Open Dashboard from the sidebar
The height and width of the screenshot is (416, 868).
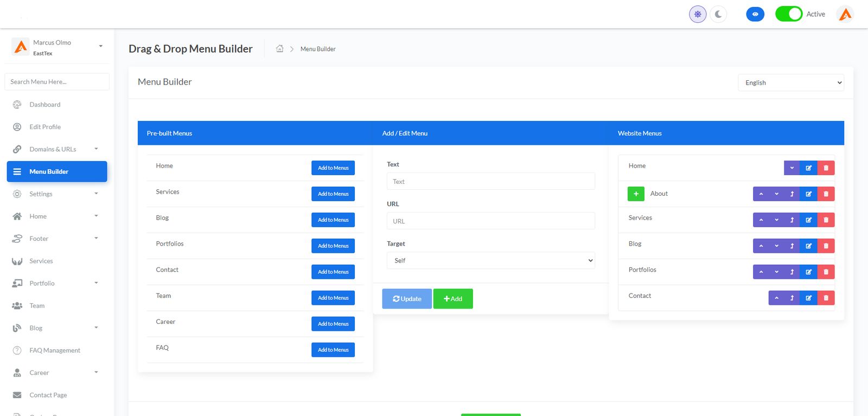45,105
